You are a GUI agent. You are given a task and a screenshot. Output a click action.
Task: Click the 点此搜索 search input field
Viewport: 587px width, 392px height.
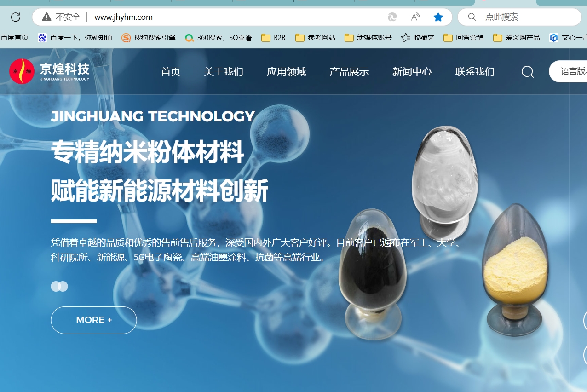[x=524, y=17]
